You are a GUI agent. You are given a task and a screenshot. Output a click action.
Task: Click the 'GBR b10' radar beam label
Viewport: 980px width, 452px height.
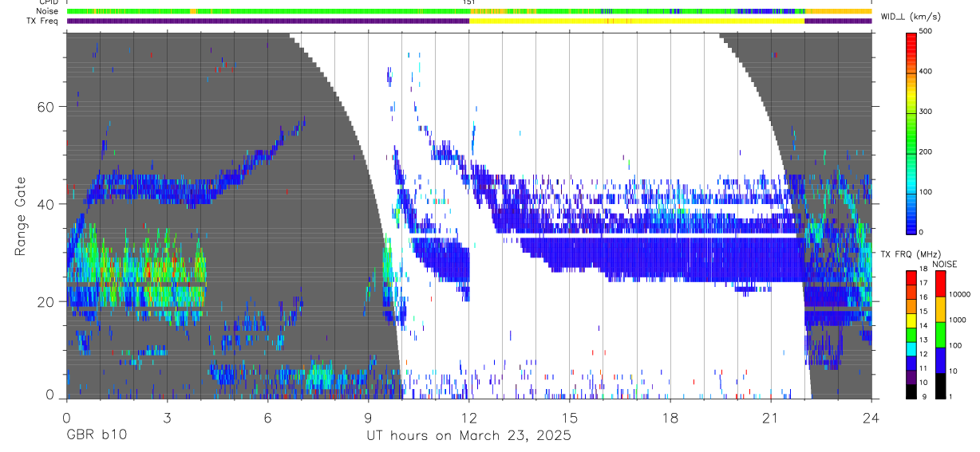click(x=96, y=435)
